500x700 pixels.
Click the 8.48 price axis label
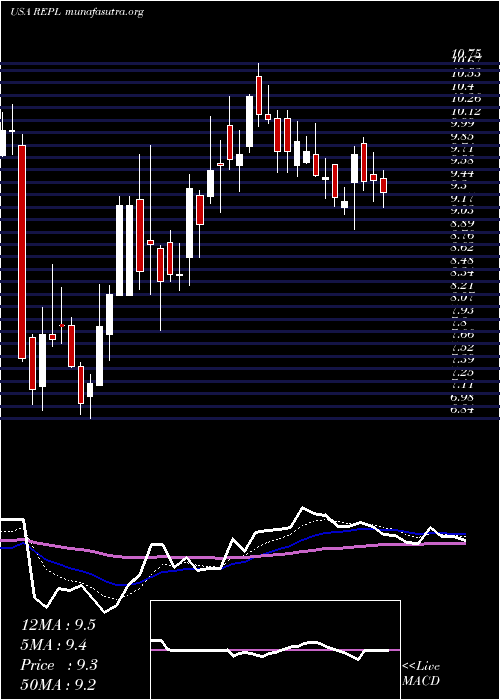tap(464, 260)
